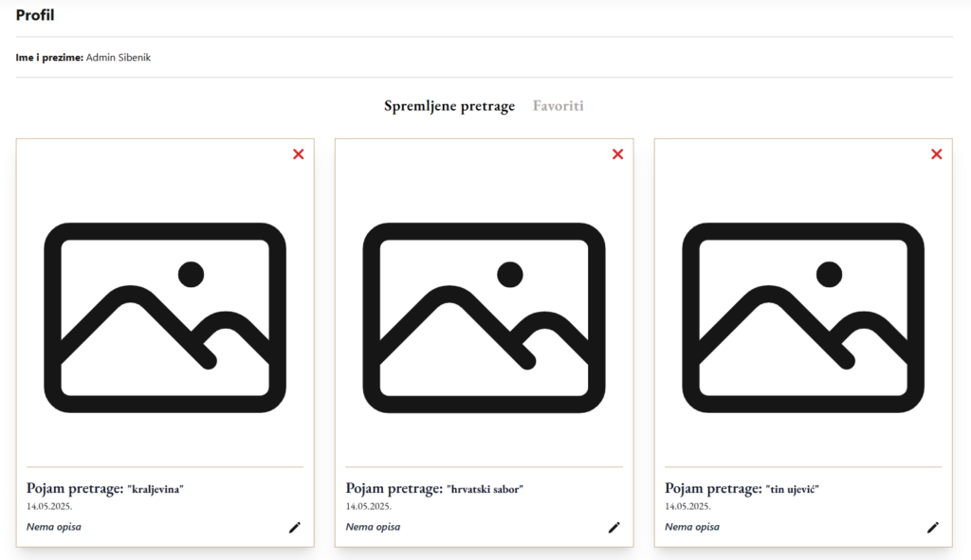Click the "tin ujević" search title

point(742,488)
